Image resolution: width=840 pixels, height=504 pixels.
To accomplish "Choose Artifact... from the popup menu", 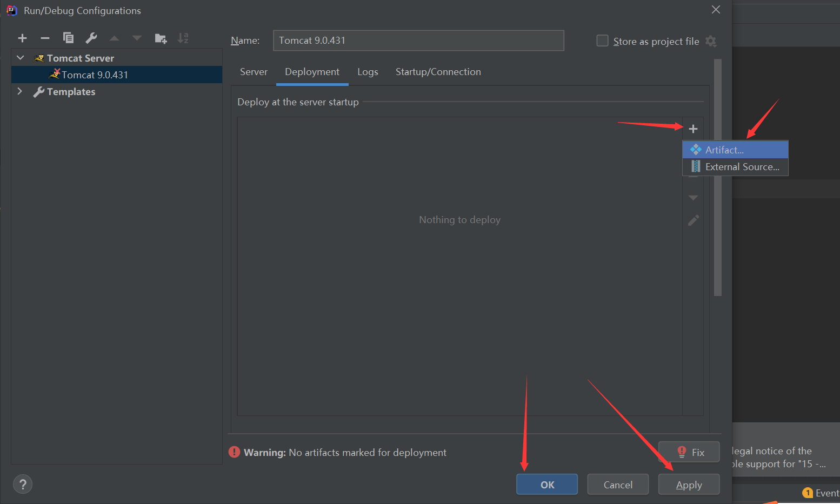I will click(x=735, y=150).
